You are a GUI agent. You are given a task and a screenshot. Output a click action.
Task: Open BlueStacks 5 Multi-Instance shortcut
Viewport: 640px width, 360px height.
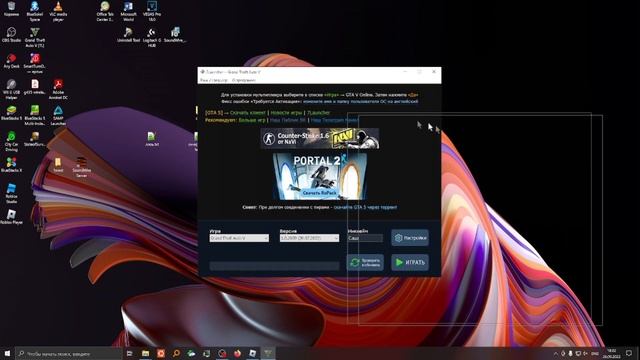coord(35,116)
